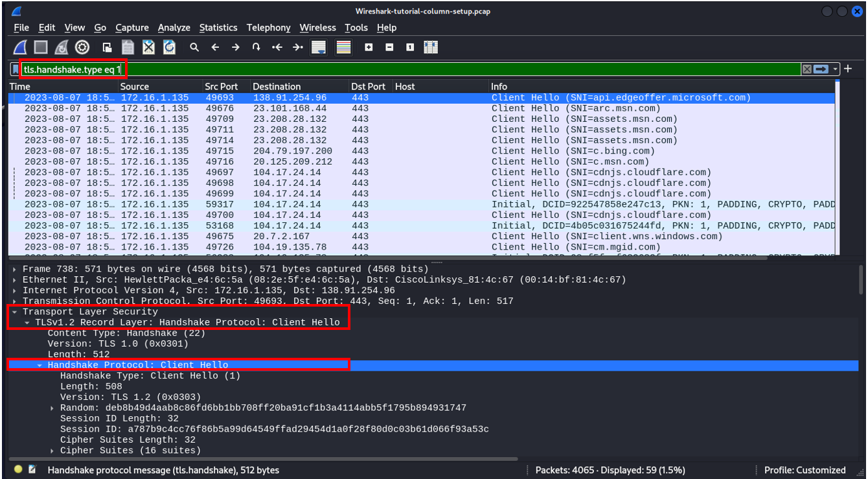Open the View menu

tap(74, 27)
